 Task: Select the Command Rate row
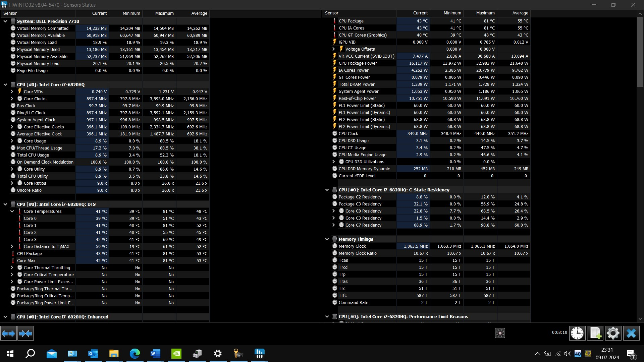pyautogui.click(x=426, y=302)
